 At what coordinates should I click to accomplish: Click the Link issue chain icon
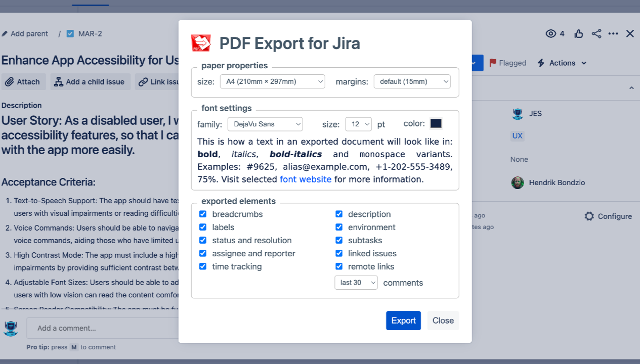[144, 82]
